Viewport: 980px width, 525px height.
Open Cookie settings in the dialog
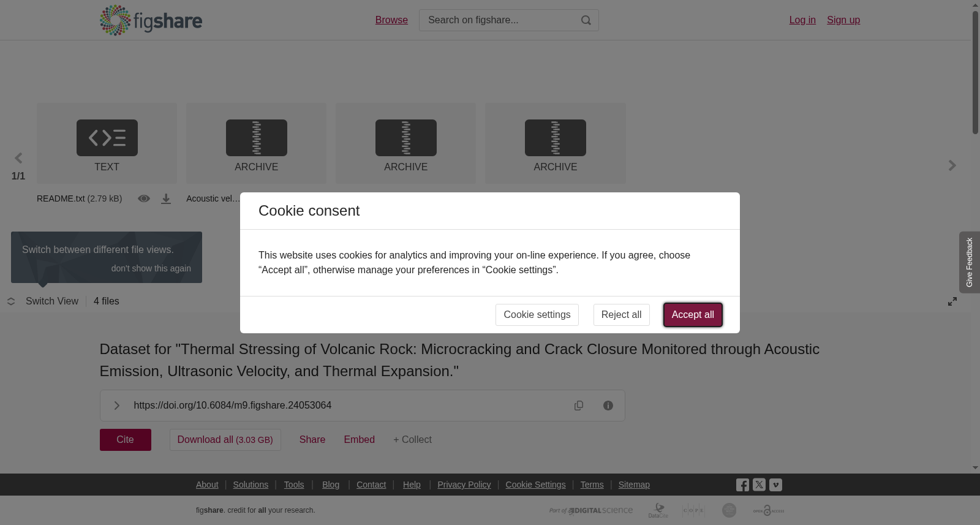(x=537, y=315)
